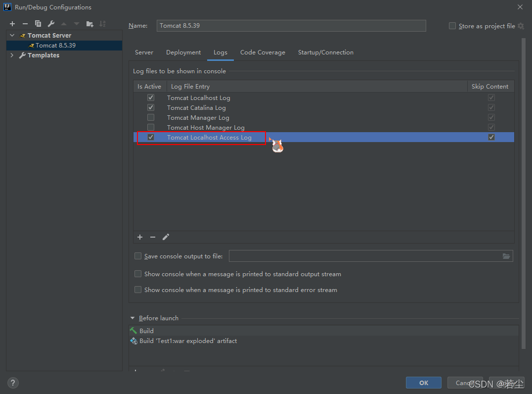
Task: Click the Name input field
Action: click(x=291, y=26)
